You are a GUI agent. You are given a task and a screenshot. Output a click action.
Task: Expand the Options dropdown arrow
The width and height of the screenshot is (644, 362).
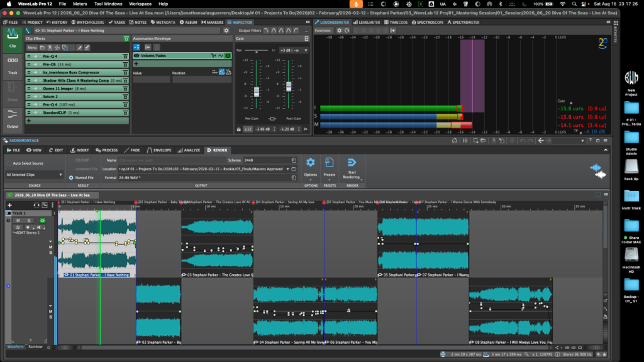point(311,180)
